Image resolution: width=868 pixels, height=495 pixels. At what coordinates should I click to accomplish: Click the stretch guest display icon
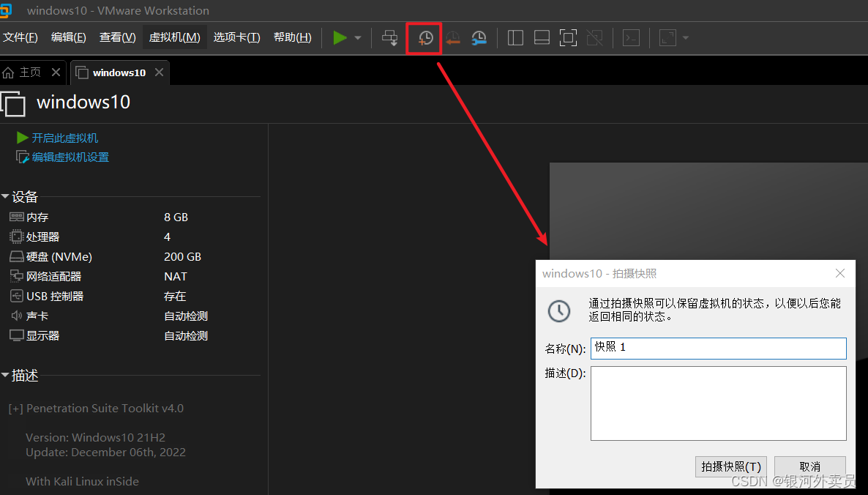tap(667, 37)
